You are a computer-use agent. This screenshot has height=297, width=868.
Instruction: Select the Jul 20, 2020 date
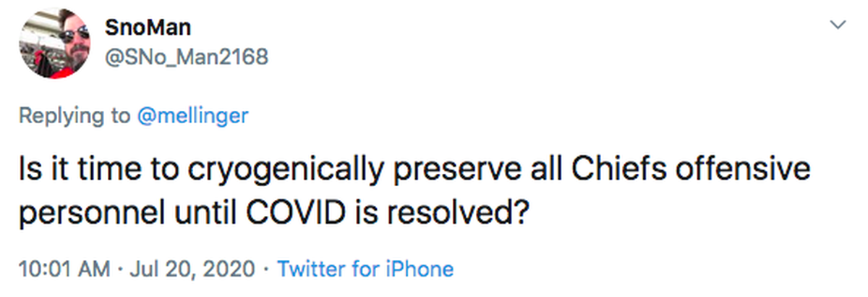click(x=192, y=269)
